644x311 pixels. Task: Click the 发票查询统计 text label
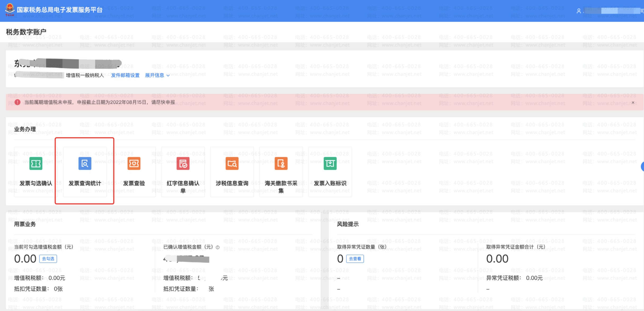[x=85, y=183]
